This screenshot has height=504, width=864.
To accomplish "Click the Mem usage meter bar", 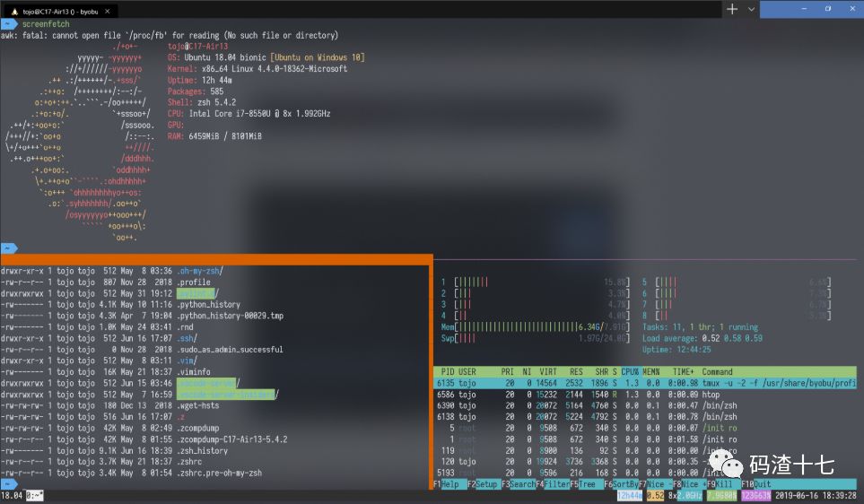I will click(535, 326).
